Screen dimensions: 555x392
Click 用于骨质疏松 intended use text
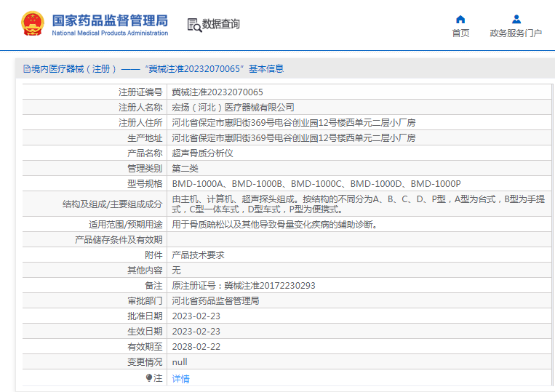coord(275,224)
